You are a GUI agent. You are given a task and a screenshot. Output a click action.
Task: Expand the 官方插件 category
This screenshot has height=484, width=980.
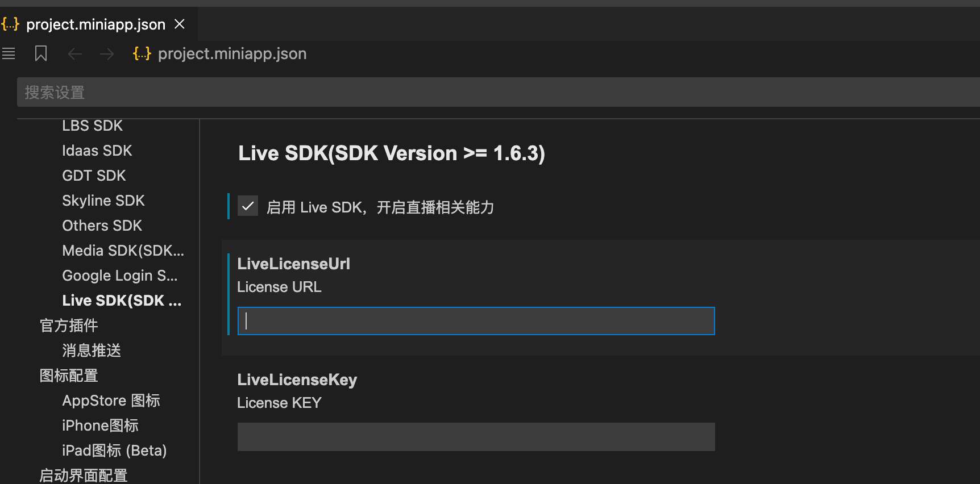[x=69, y=326]
